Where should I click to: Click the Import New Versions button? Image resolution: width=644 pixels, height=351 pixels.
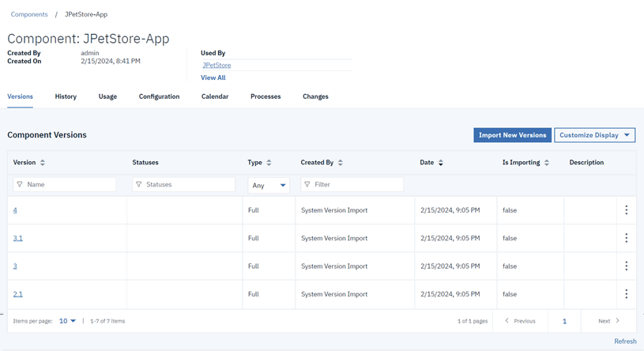tap(512, 135)
